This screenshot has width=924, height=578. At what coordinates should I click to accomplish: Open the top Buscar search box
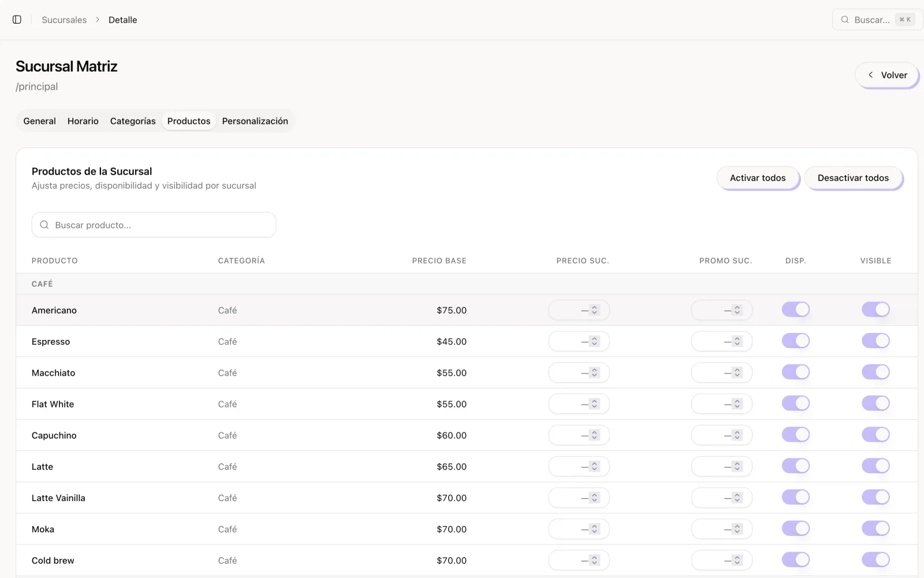point(877,20)
